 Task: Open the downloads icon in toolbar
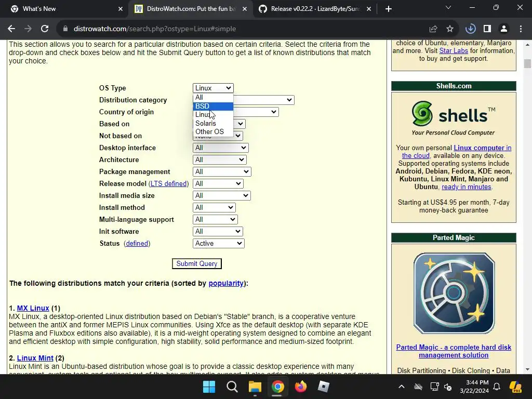(470, 29)
